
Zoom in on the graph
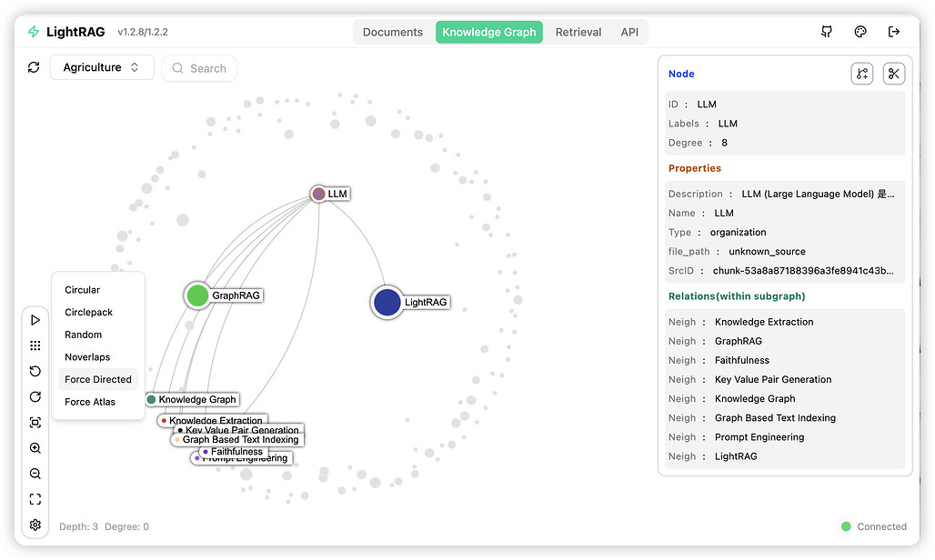tap(35, 448)
